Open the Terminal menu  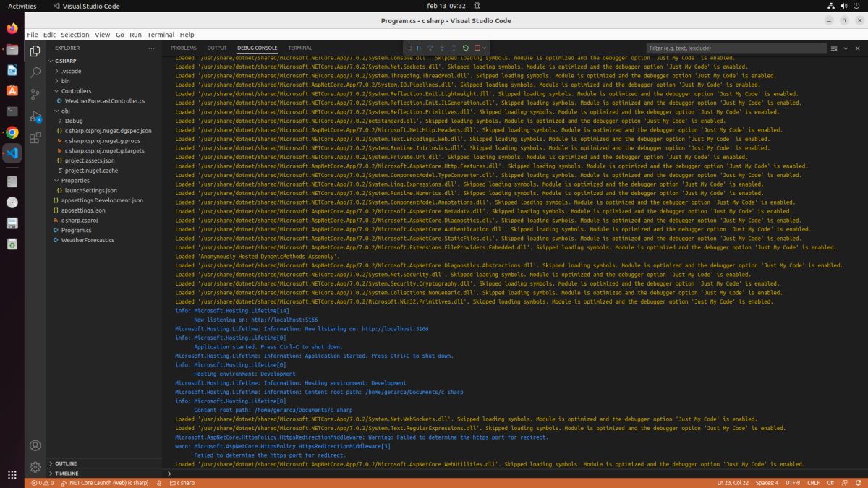click(161, 35)
